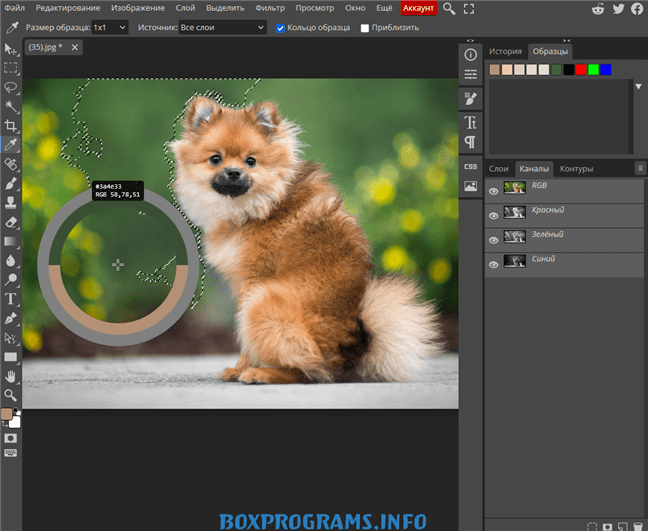Open the Twitter link icon
This screenshot has width=648, height=531.
(618, 9)
